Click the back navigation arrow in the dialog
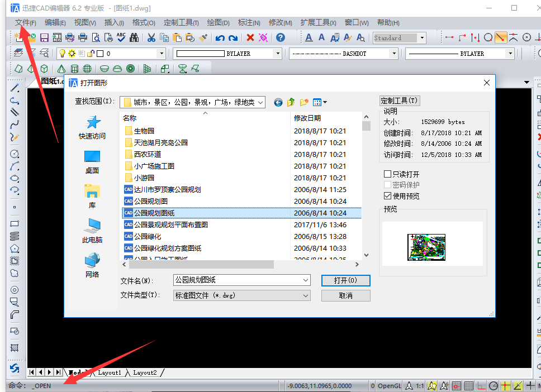541x392 pixels. point(278,102)
